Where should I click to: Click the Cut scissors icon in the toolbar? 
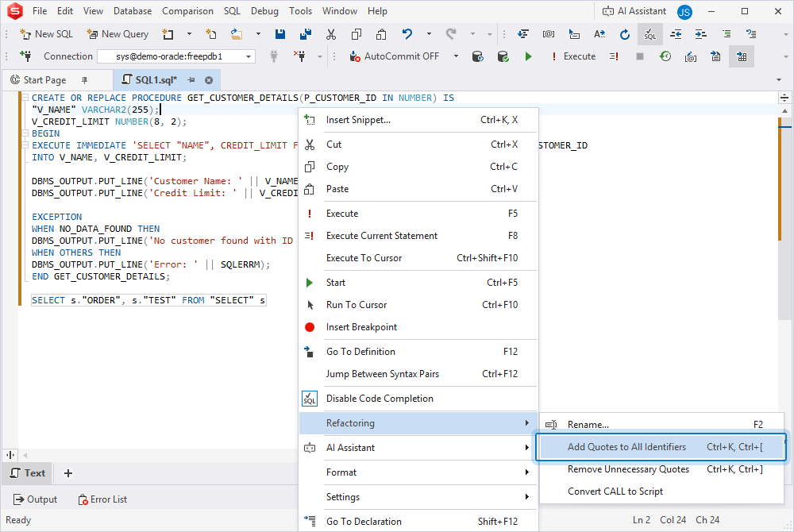(x=330, y=34)
